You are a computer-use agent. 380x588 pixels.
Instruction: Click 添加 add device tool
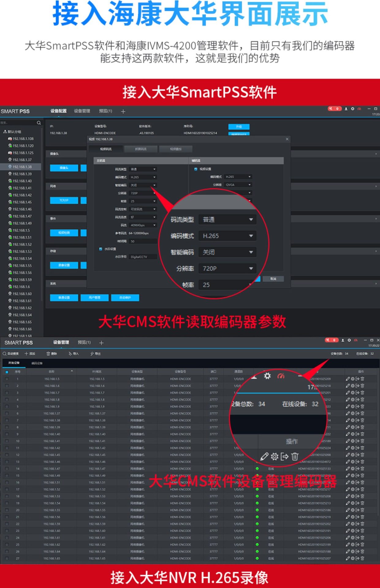[x=30, y=354]
